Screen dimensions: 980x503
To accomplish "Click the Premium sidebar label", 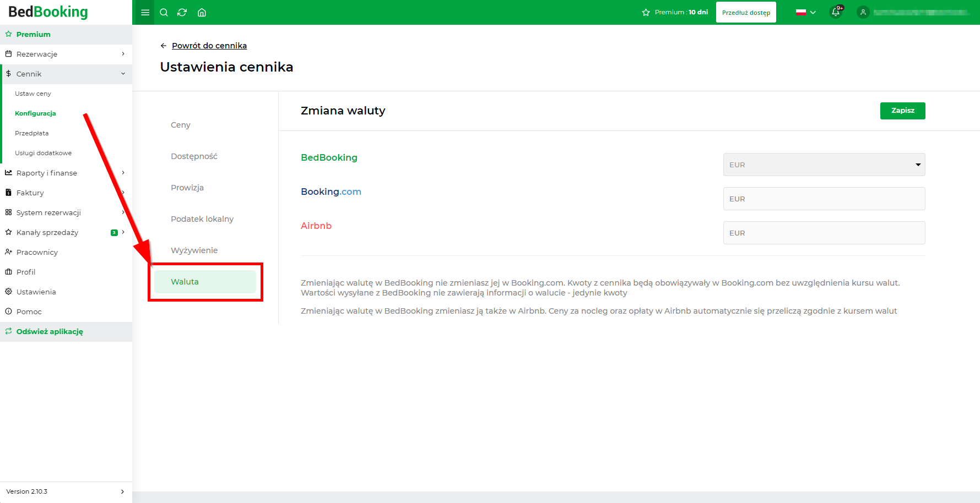I will [x=34, y=34].
